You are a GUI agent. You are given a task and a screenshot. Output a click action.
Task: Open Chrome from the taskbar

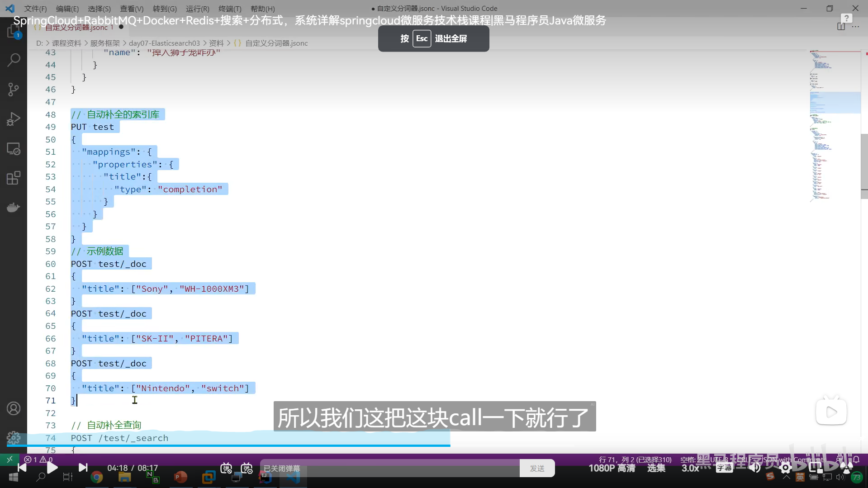(96, 477)
